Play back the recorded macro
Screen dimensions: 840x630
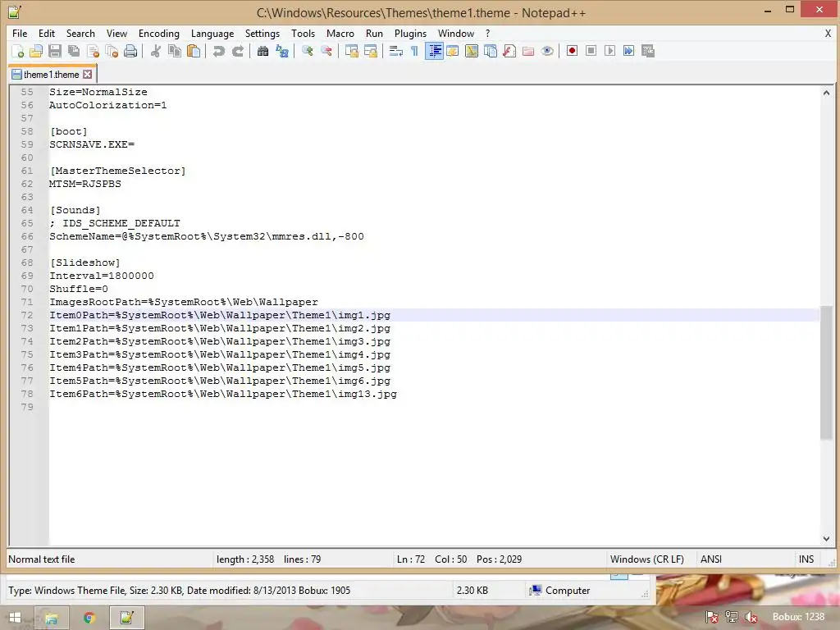(x=609, y=51)
